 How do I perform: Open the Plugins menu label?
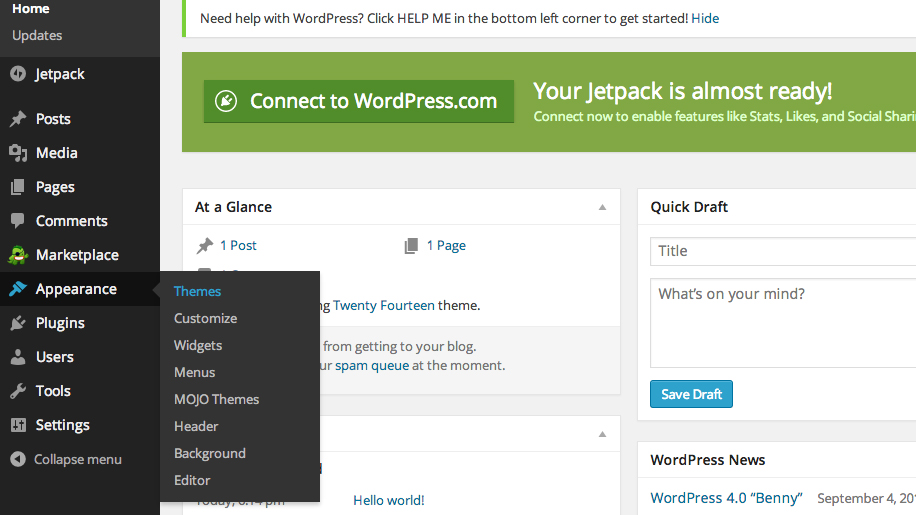tap(60, 323)
